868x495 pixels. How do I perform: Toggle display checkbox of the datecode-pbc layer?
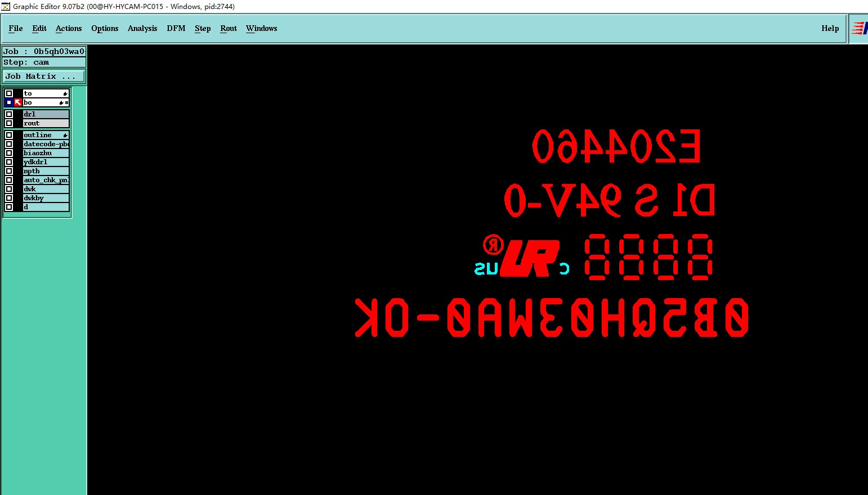(x=9, y=144)
